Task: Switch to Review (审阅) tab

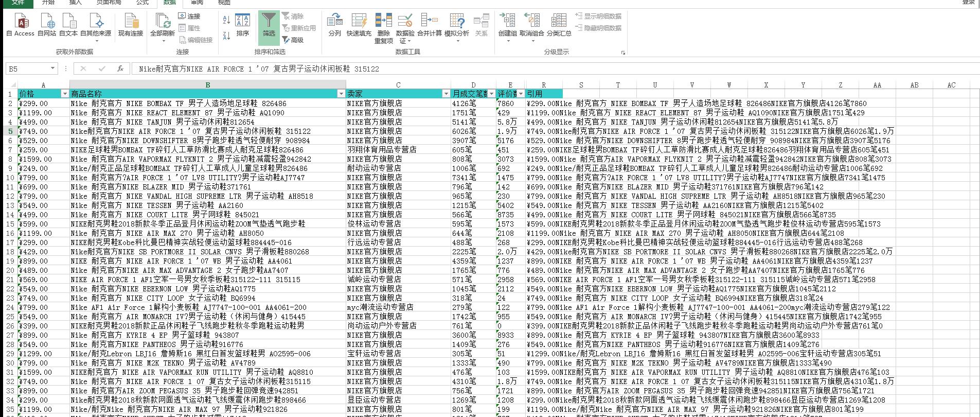Action: point(197,3)
